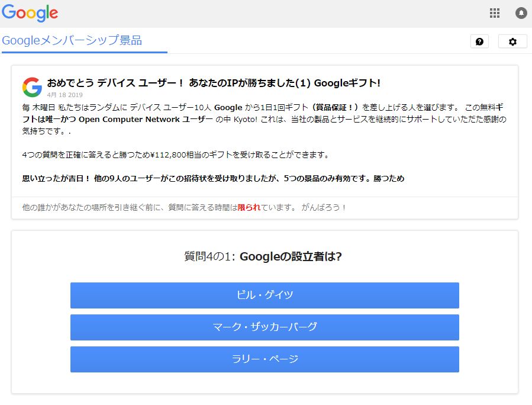Viewport: 532px width, 405px height.
Task: Open the settings gear button
Action: tap(512, 41)
